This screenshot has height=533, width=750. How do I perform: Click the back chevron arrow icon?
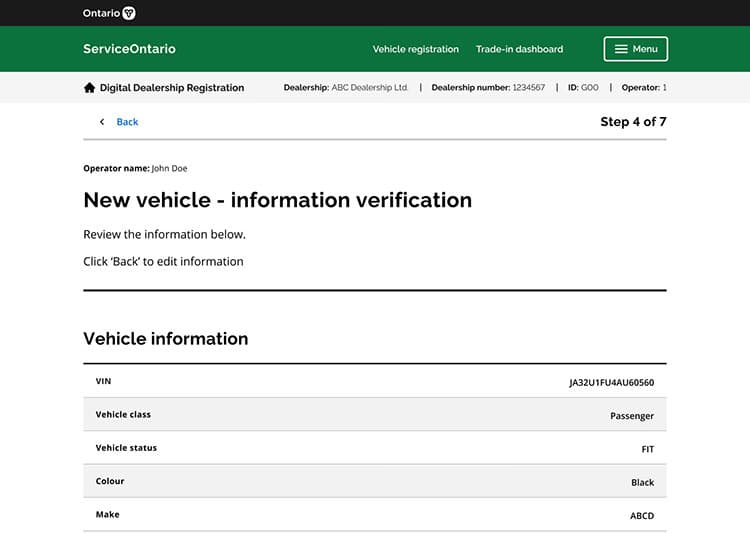[x=101, y=122]
